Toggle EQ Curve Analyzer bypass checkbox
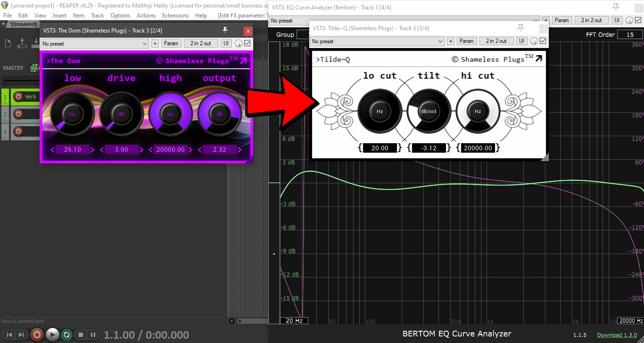The width and height of the screenshot is (644, 343). pos(638,20)
